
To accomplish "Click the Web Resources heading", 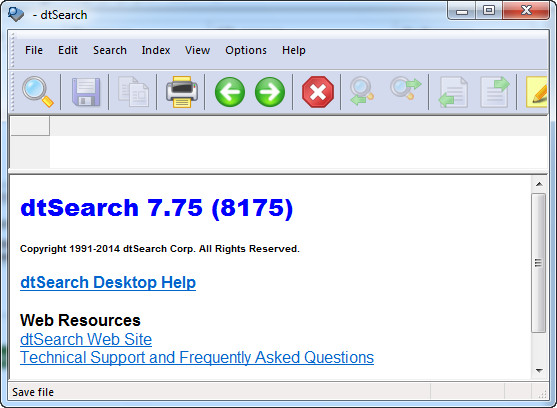I will point(80,320).
